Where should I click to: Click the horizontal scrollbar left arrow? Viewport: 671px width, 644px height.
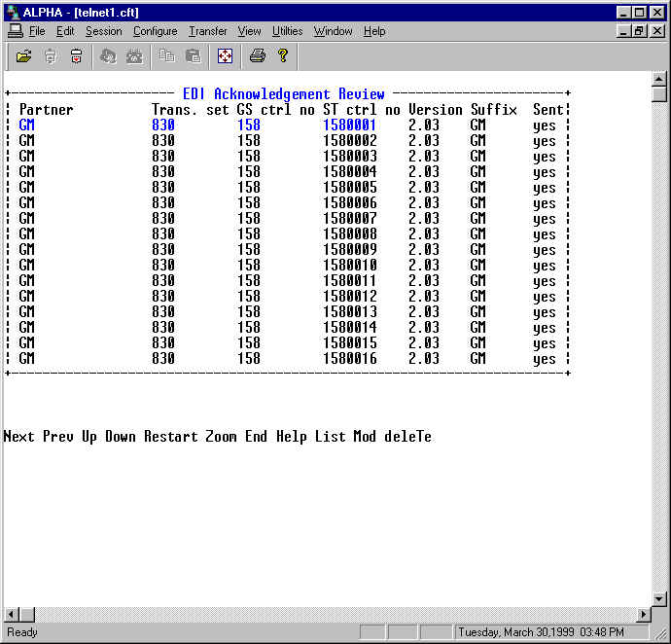point(10,615)
